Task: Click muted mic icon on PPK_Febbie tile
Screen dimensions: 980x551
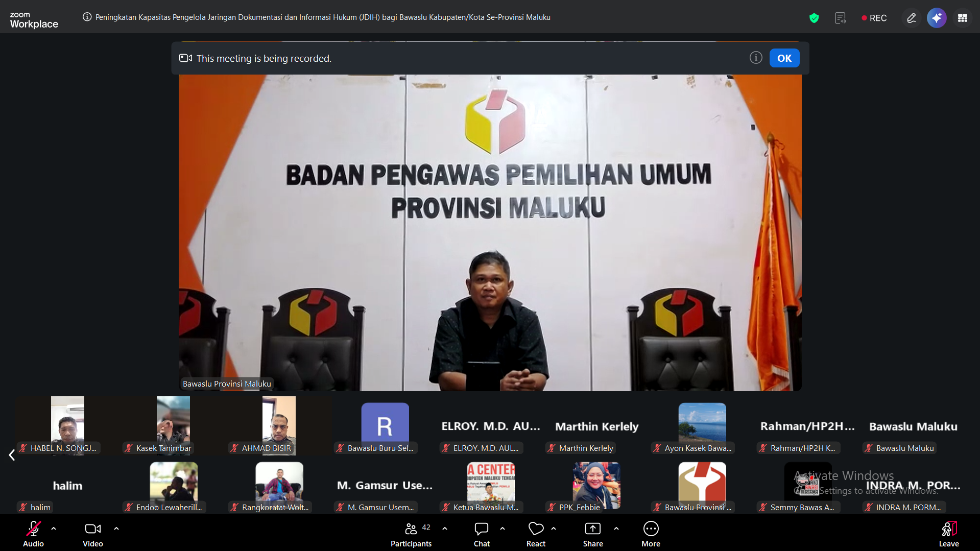Action: [552, 507]
